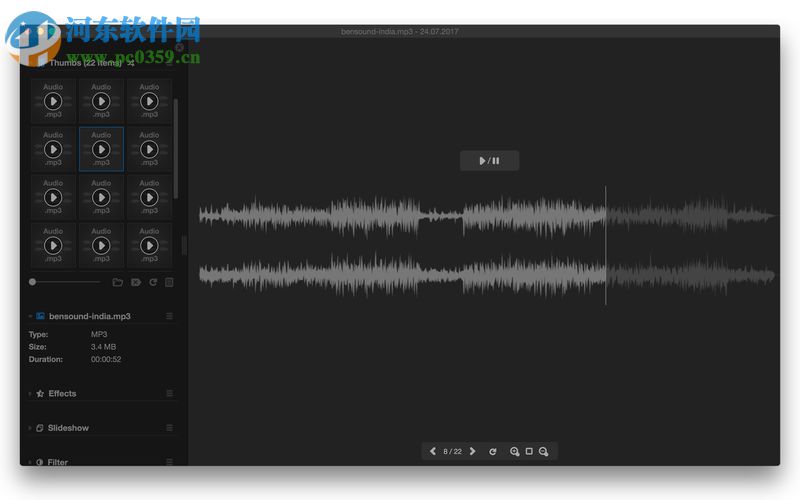Viewport: 800px width, 500px height.
Task: Click the star icon beside Effects
Action: point(40,393)
